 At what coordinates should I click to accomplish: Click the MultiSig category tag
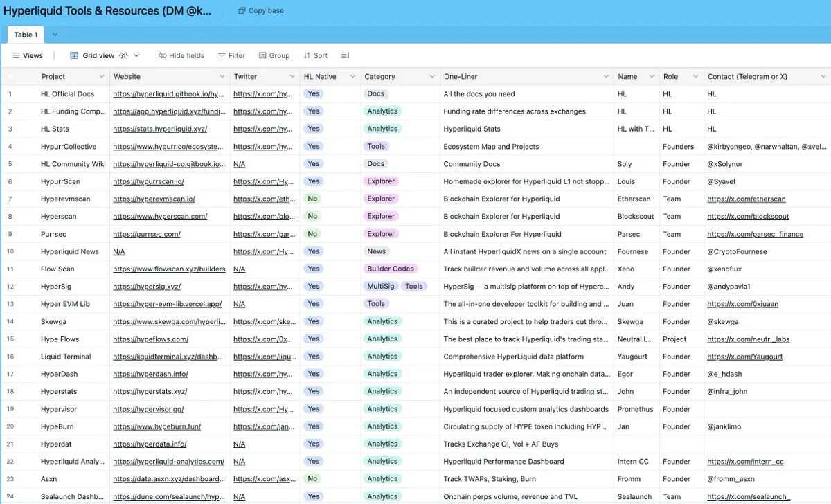(x=380, y=286)
